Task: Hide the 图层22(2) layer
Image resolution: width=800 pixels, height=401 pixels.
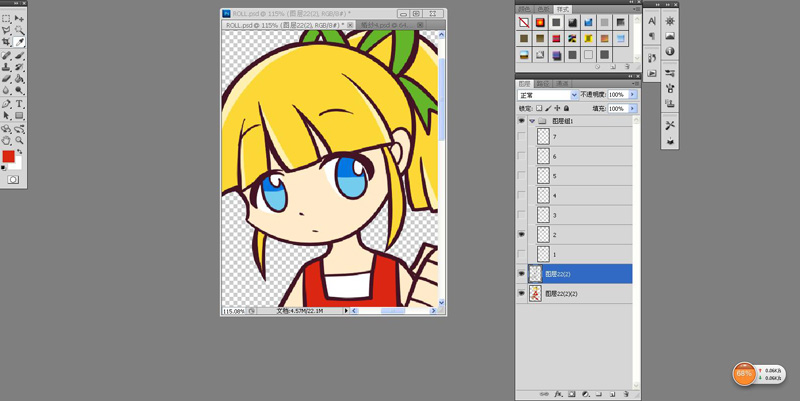Action: coord(521,273)
